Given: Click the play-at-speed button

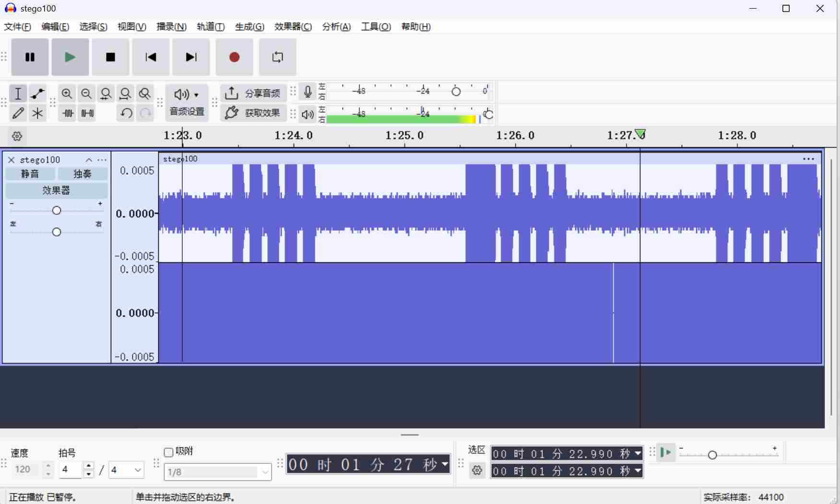Looking at the screenshot, I should [x=666, y=453].
